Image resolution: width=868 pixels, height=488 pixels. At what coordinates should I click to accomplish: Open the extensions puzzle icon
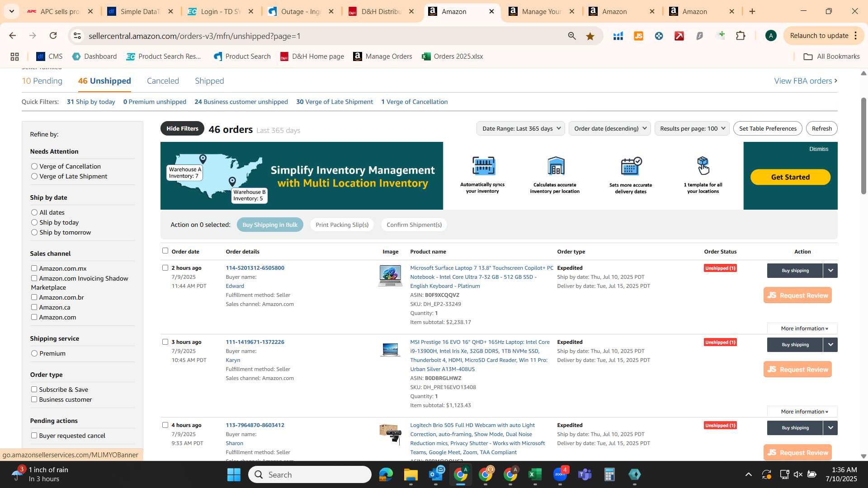click(741, 36)
